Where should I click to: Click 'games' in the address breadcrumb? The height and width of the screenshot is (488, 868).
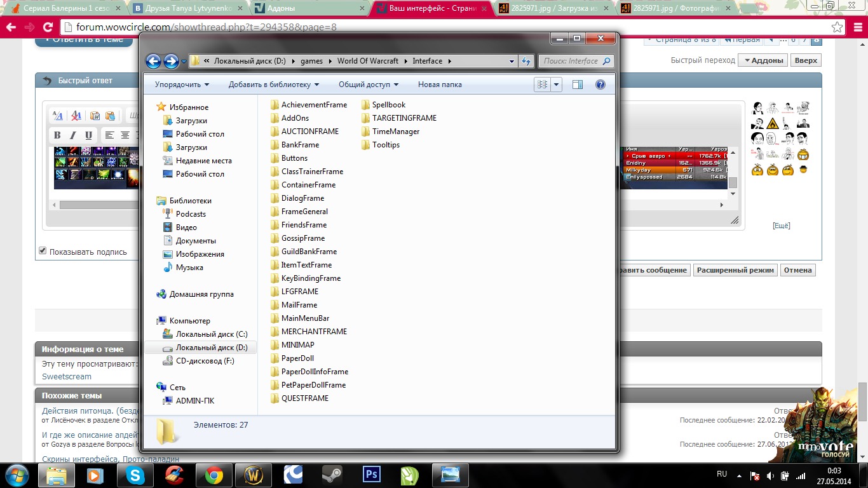pos(311,61)
